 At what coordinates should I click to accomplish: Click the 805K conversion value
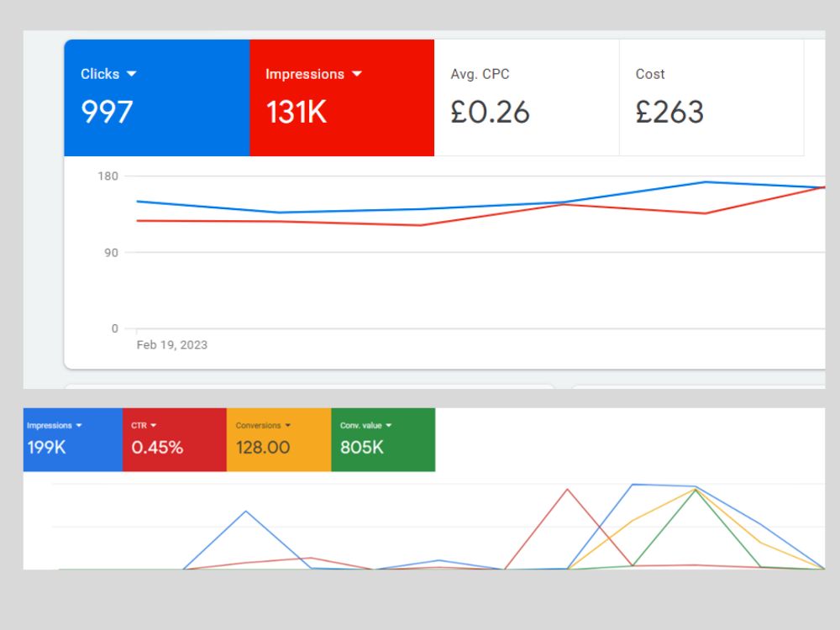[361, 448]
